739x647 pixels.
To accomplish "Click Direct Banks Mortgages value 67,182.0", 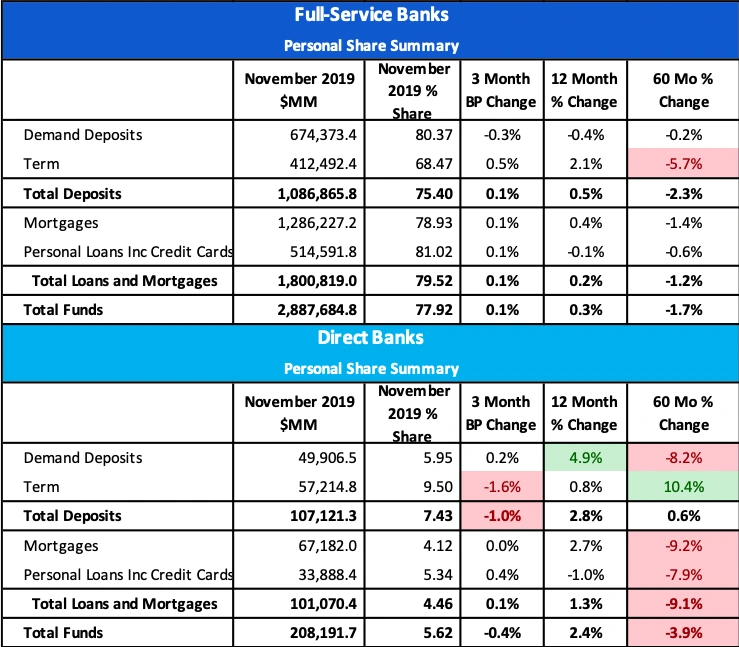I will [326, 546].
